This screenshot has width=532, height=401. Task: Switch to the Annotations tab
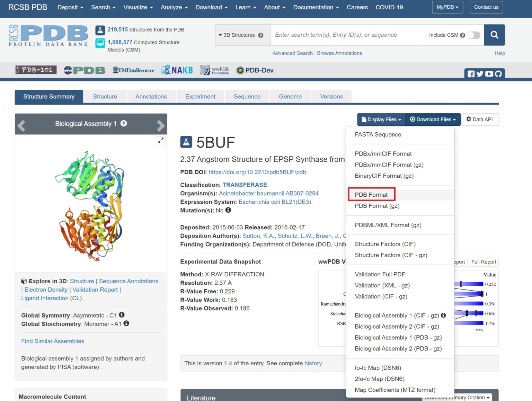pyautogui.click(x=151, y=97)
